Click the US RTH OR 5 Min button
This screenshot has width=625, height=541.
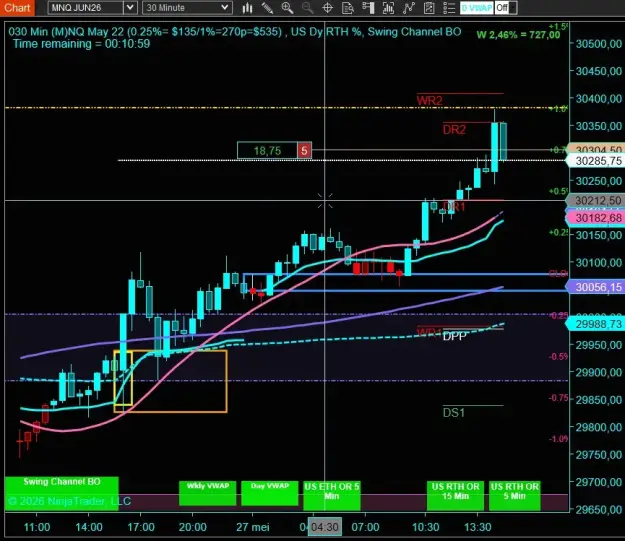(x=515, y=496)
